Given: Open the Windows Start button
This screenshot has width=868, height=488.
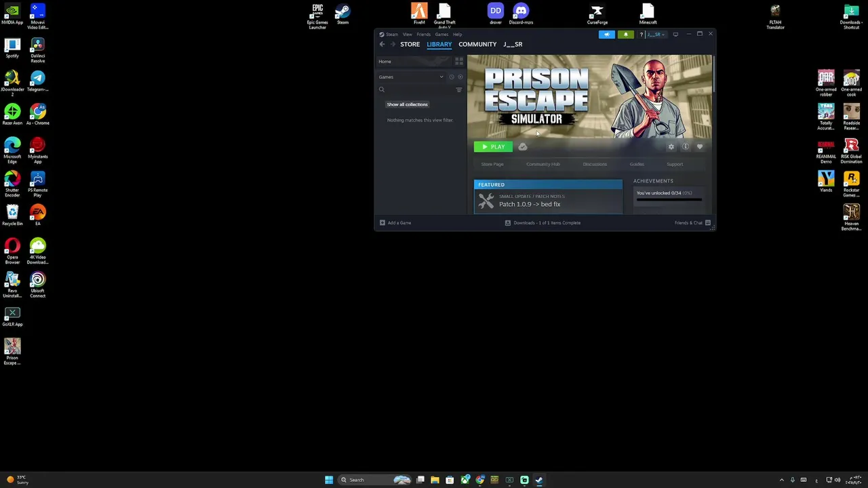Looking at the screenshot, I should [329, 480].
